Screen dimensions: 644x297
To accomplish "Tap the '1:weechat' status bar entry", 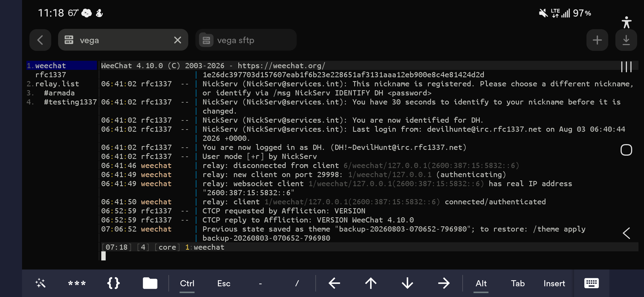I will pyautogui.click(x=205, y=247).
